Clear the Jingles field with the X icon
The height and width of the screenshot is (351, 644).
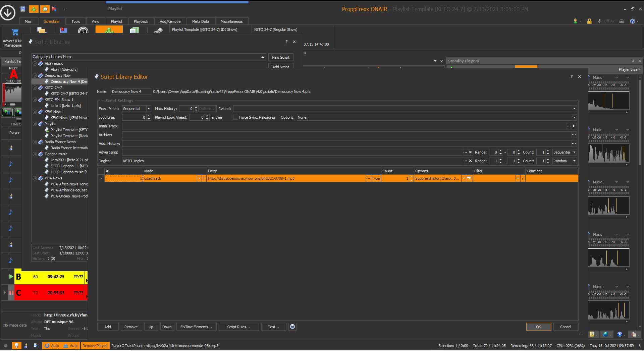click(470, 161)
